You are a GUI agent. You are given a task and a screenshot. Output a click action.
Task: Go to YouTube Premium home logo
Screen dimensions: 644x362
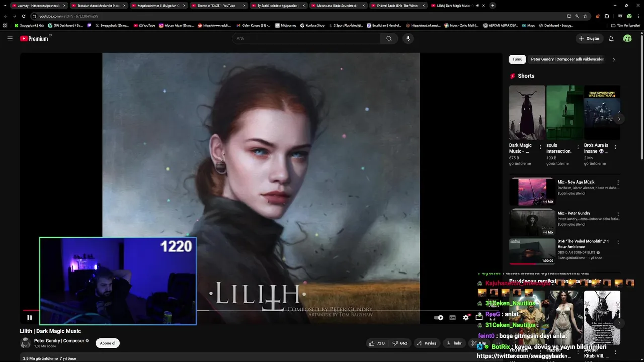35,38
